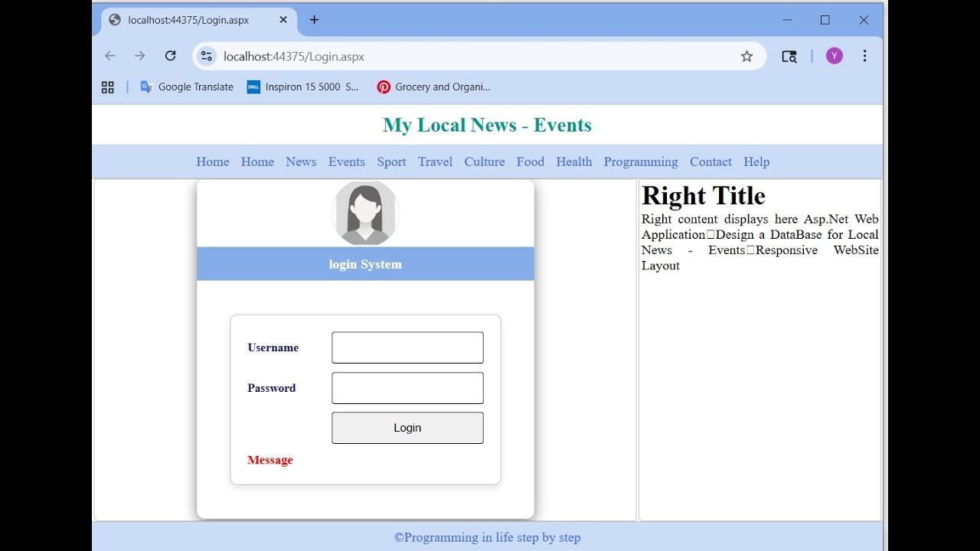Open the Travel nav link

click(435, 161)
